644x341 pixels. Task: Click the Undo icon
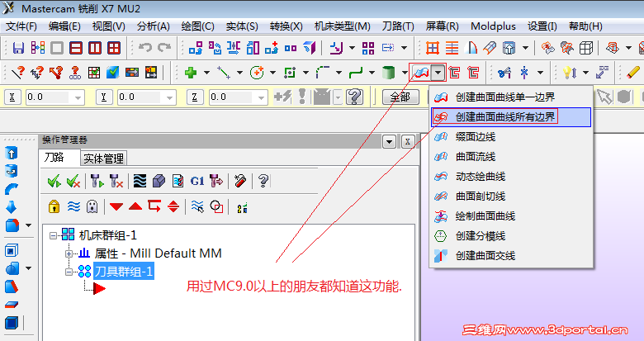[x=145, y=48]
